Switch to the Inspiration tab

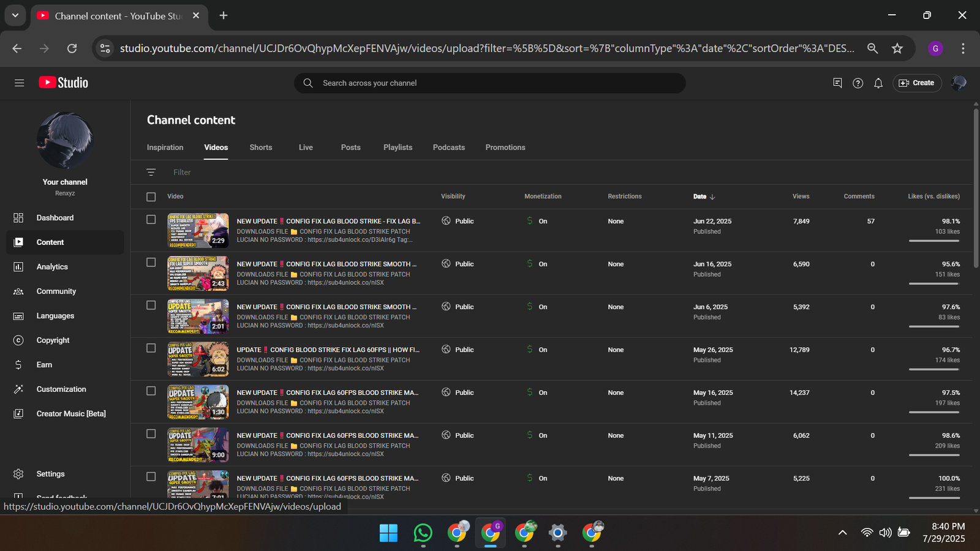pos(165,148)
